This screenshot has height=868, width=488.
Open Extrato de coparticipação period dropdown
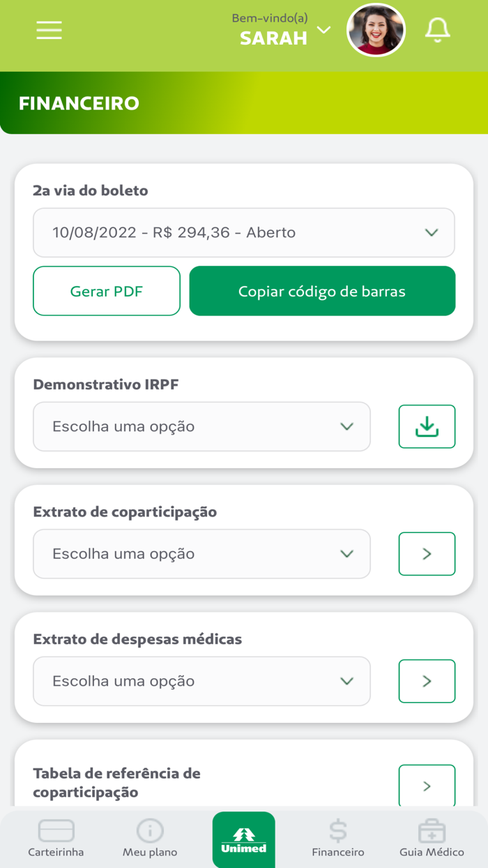[x=201, y=554]
